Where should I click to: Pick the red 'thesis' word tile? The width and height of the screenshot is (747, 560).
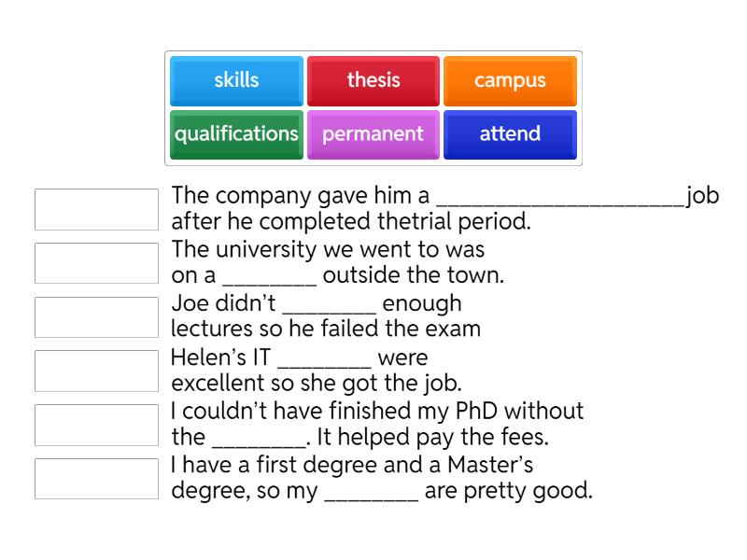(373, 80)
